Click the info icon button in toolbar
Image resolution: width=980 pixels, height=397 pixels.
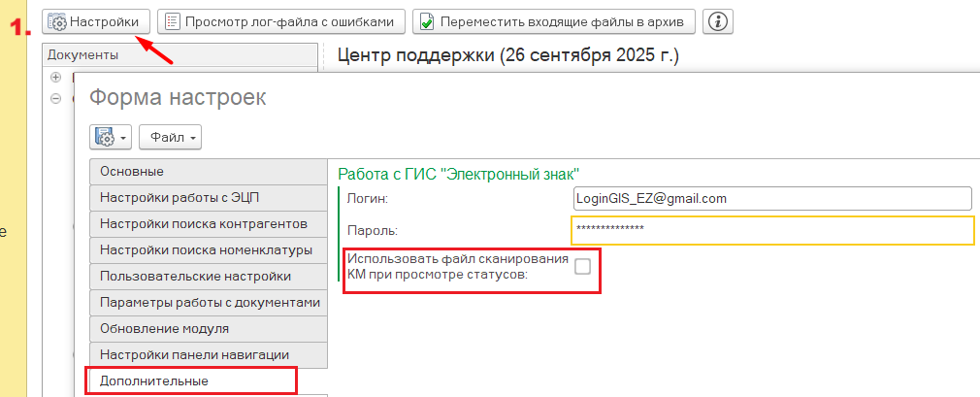718,20
